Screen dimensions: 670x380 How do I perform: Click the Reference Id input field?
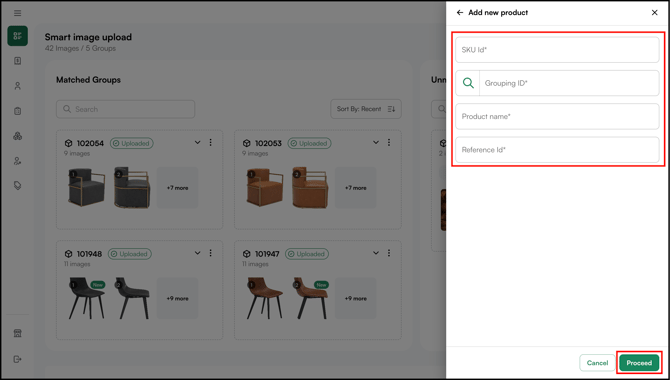(557, 150)
